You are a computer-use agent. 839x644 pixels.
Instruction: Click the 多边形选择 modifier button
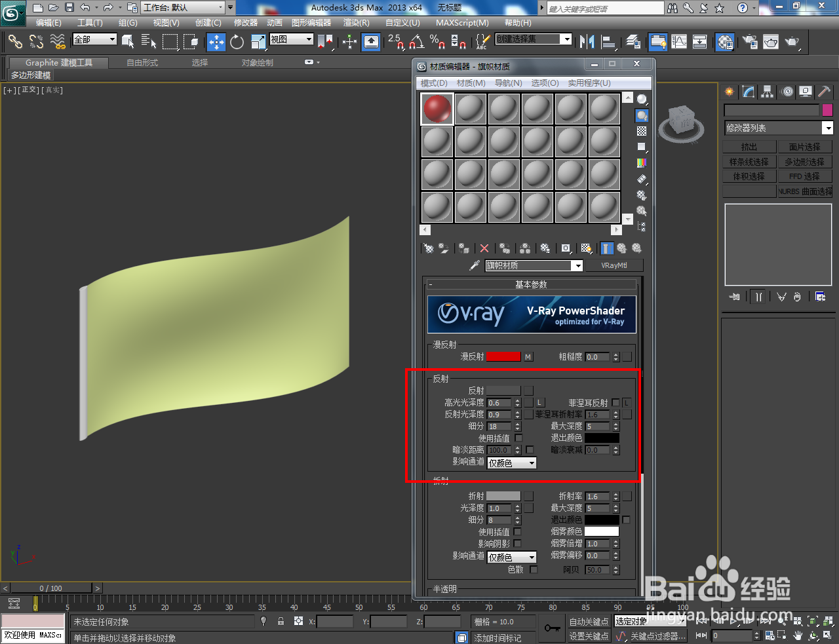click(804, 162)
